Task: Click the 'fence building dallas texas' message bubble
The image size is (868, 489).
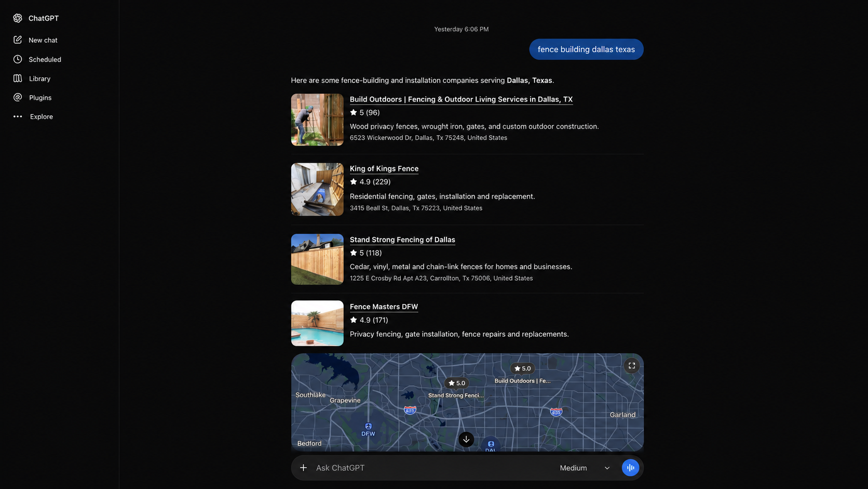Action: coord(586,49)
